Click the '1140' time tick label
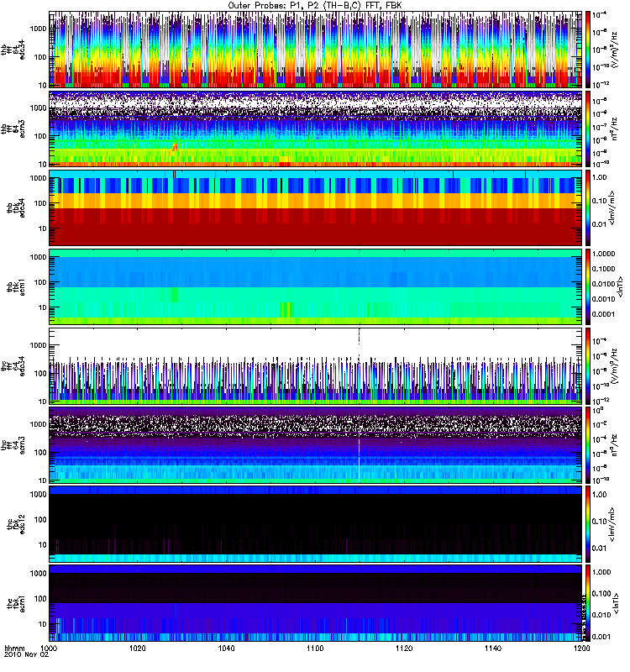Screen dimensions: 630x672 coord(493,648)
